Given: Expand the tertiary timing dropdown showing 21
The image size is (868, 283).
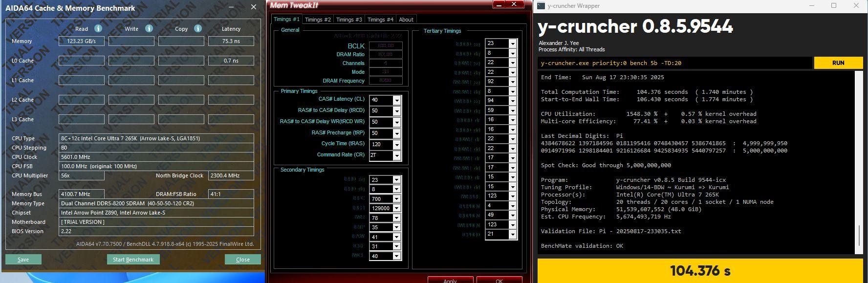Looking at the screenshot, I should (512, 234).
